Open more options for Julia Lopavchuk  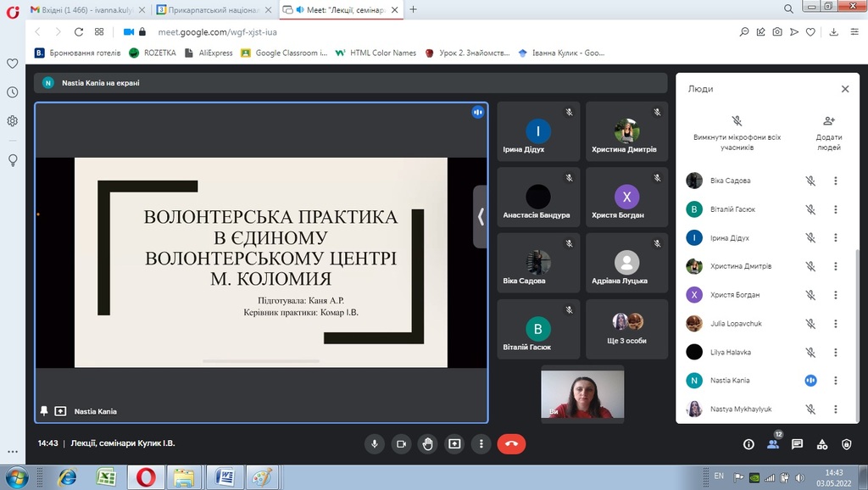click(x=835, y=323)
